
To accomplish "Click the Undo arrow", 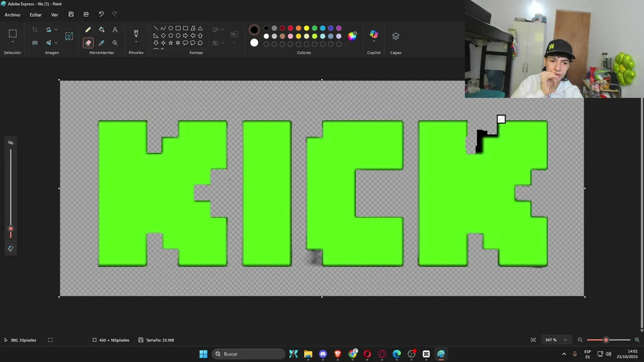I will point(101,15).
